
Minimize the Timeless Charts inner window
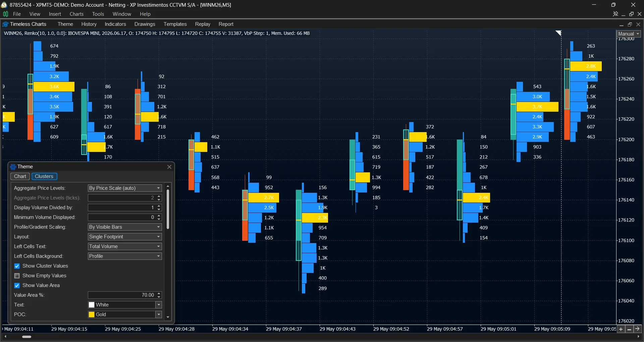pyautogui.click(x=621, y=24)
